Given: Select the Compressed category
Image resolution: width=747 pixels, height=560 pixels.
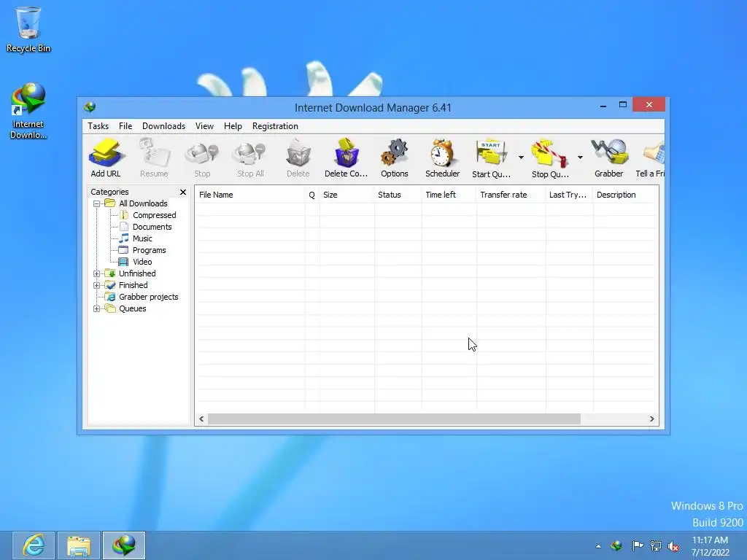Looking at the screenshot, I should pos(155,215).
